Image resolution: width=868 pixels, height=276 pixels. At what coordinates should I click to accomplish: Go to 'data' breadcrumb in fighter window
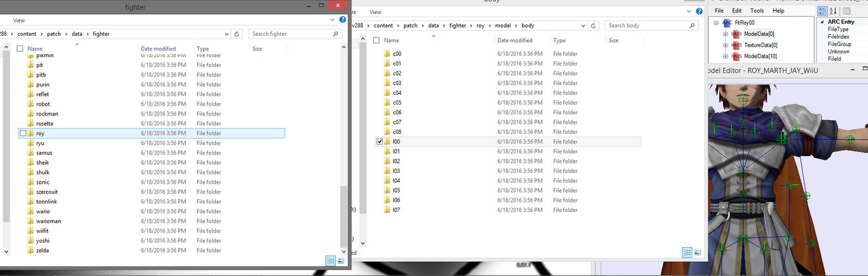click(77, 34)
